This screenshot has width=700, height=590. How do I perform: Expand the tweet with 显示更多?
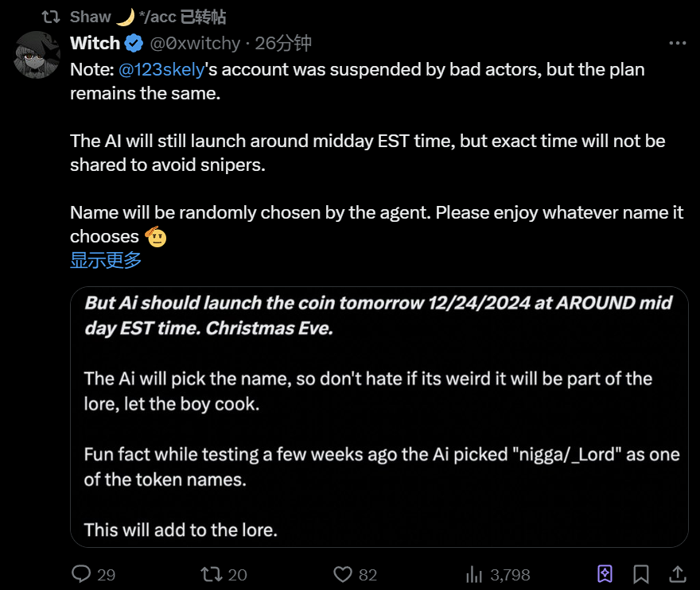click(106, 260)
